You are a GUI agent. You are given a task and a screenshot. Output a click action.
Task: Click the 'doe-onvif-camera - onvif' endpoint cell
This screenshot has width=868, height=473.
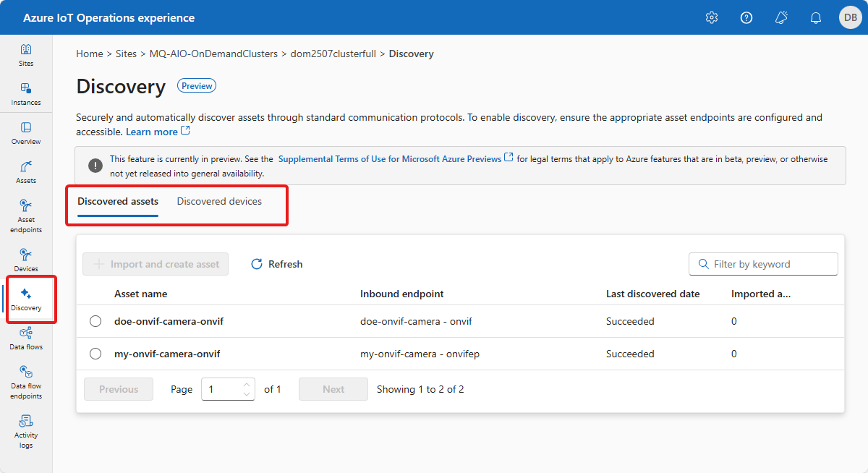tap(416, 321)
